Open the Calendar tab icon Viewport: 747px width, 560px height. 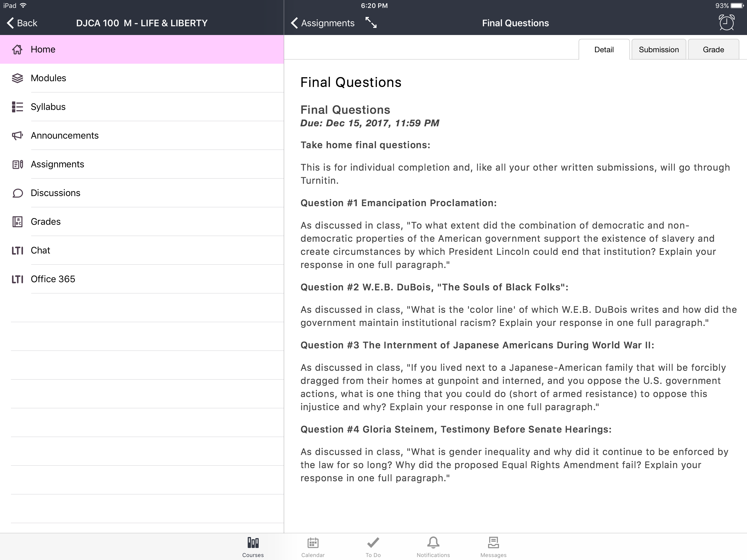(313, 547)
